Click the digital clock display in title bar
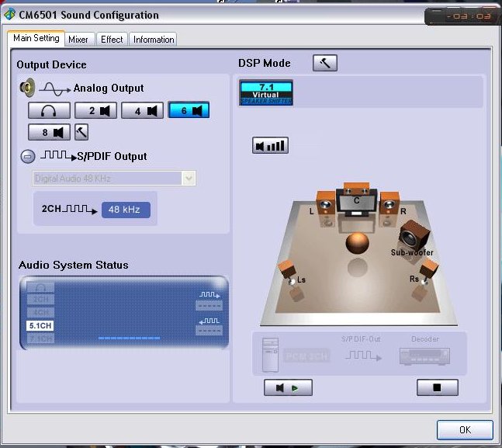The height and width of the screenshot is (448, 502). [462, 16]
